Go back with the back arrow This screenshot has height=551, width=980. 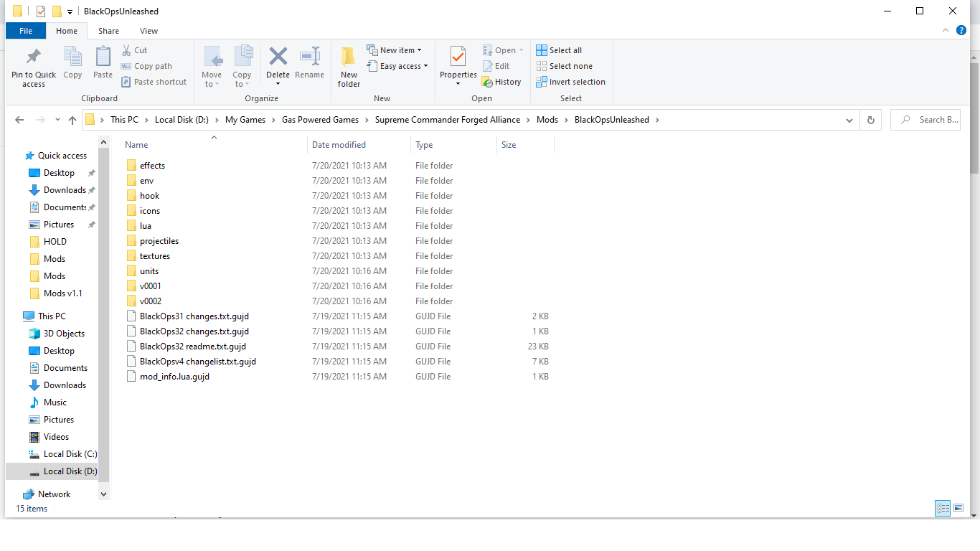click(x=19, y=120)
